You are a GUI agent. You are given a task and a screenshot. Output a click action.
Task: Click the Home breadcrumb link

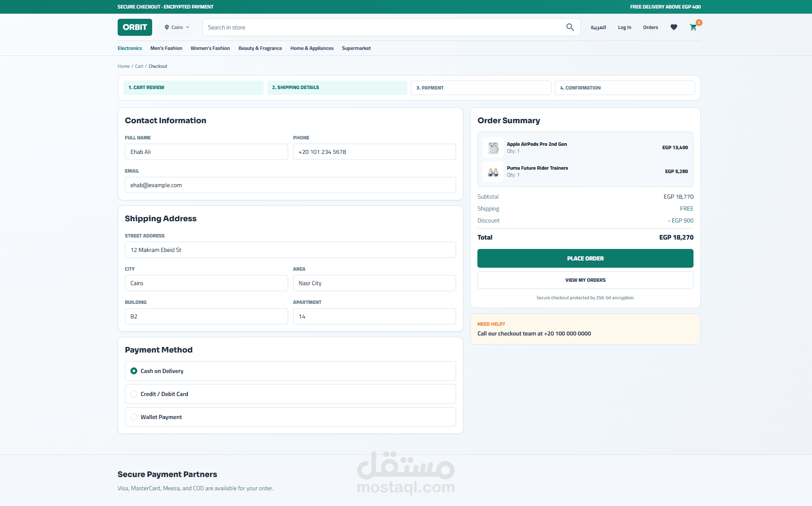tap(124, 66)
